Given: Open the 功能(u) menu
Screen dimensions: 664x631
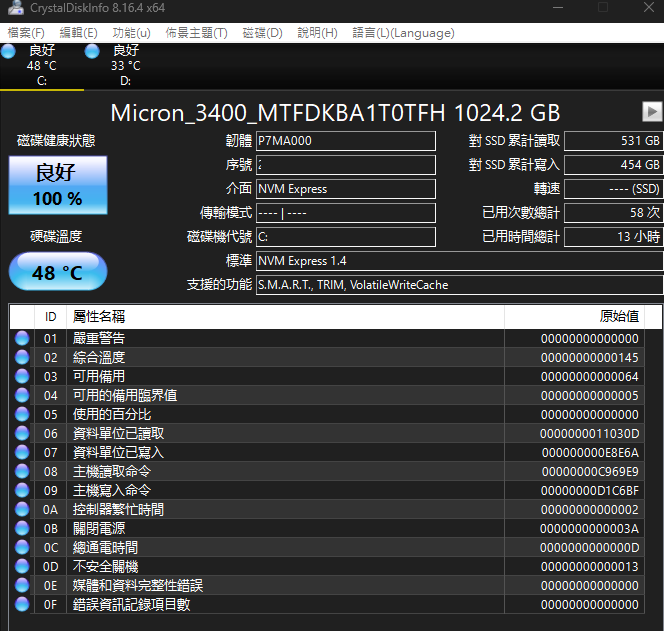Looking at the screenshot, I should click(131, 33).
